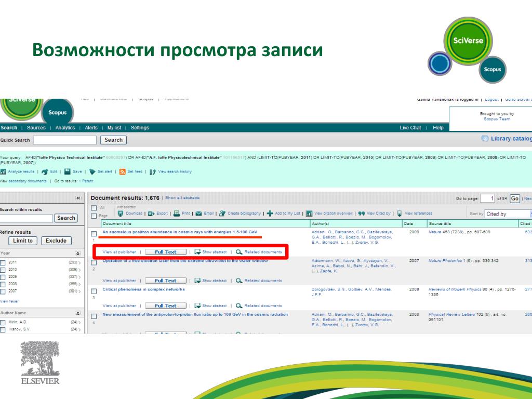Click the View Cited by quotes icon
Viewport: 532px width, 399px height.
pyautogui.click(x=362, y=214)
